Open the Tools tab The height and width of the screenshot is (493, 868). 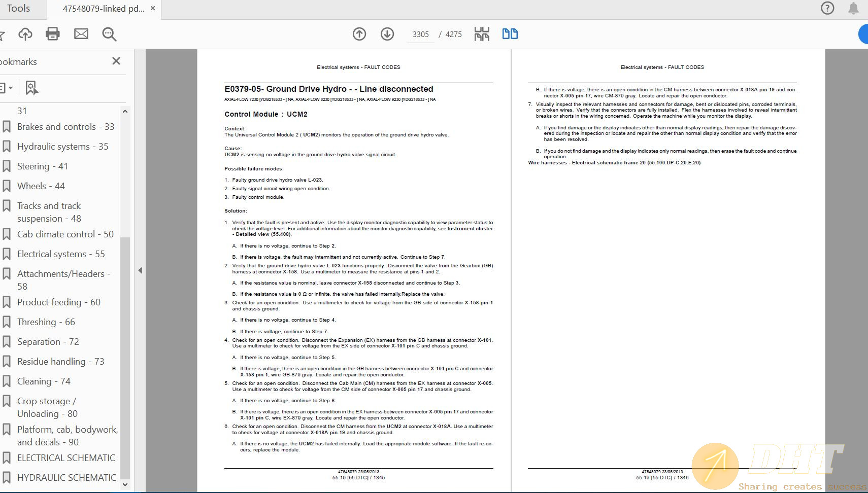pyautogui.click(x=18, y=8)
